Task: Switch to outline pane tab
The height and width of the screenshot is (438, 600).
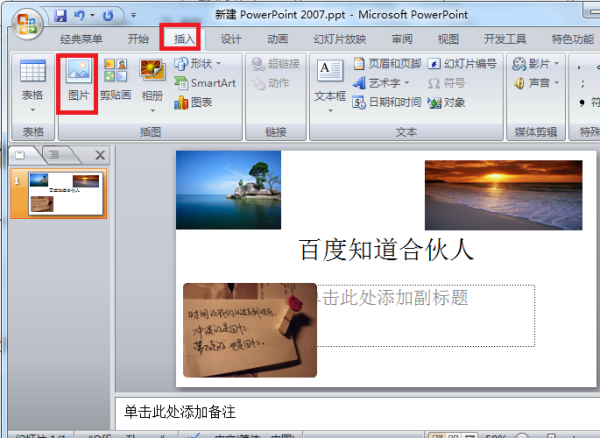Action: [x=55, y=155]
